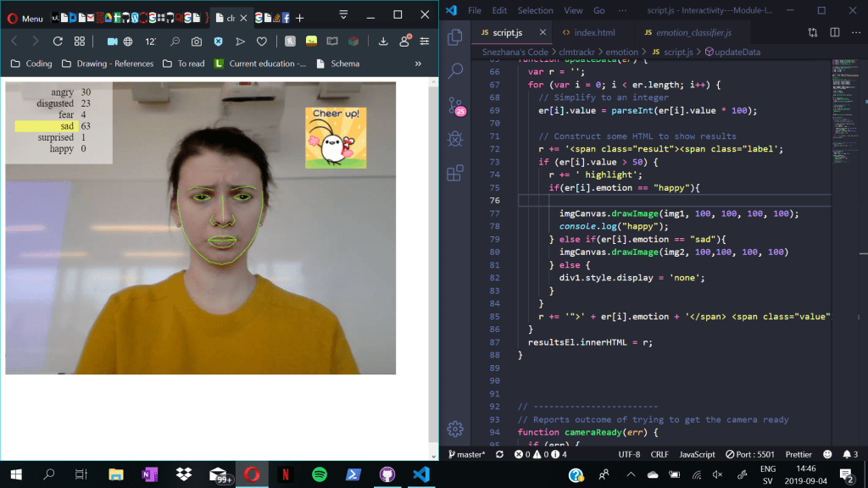Open the Coding bookmarks folder

point(31,64)
